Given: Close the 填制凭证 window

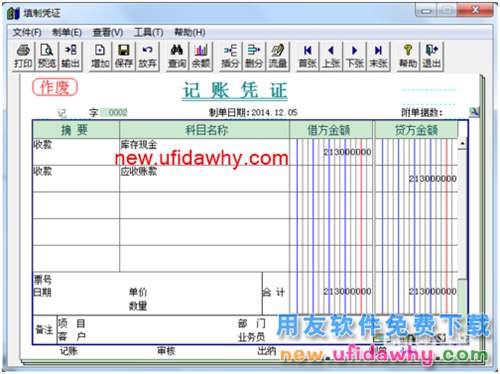Looking at the screenshot, I should [476, 10].
